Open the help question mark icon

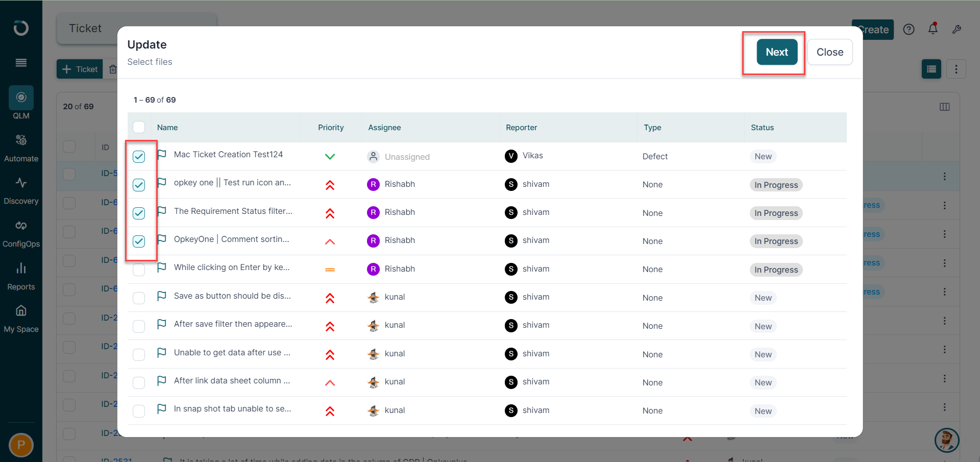click(x=909, y=29)
